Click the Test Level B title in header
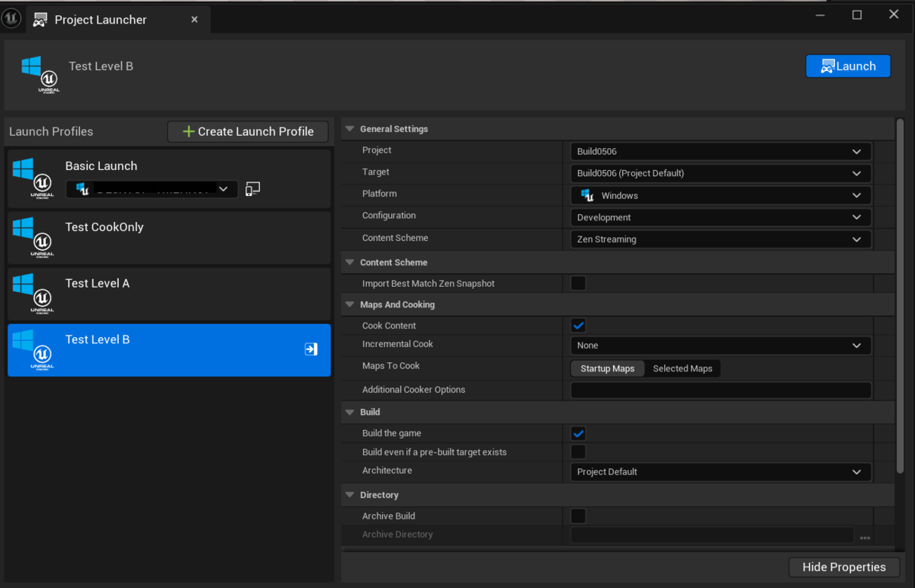Viewport: 915px width, 588px height. (101, 66)
